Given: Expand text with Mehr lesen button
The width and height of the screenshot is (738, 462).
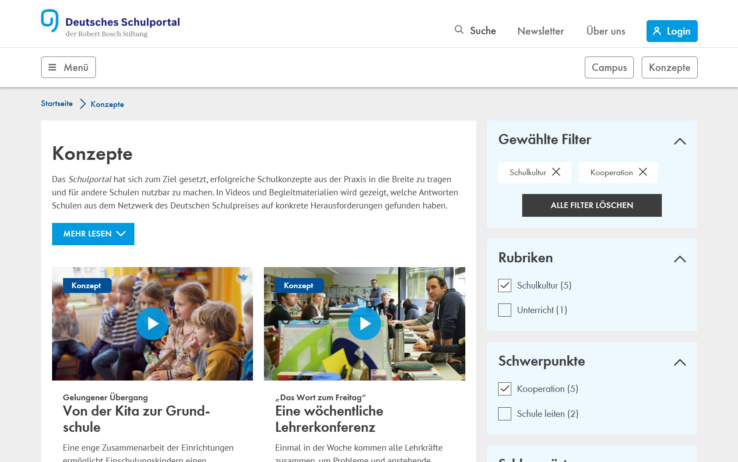Looking at the screenshot, I should click(x=93, y=234).
